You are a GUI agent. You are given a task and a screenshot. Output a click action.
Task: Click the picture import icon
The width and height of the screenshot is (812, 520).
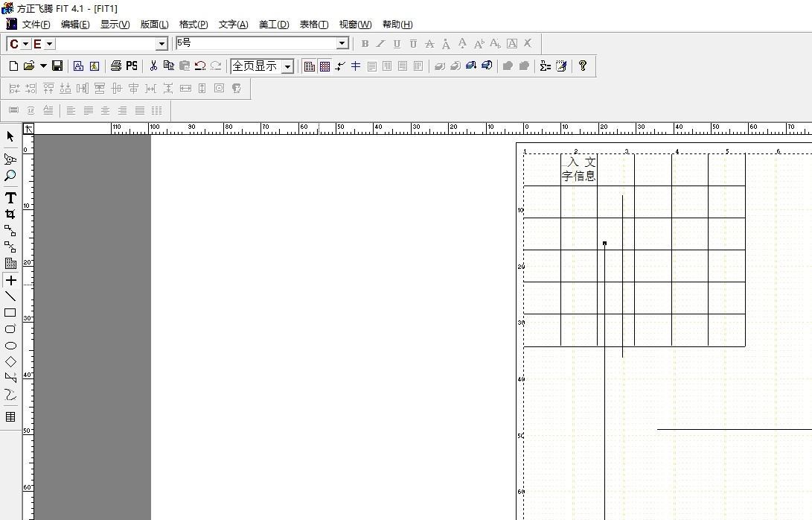pyautogui.click(x=95, y=66)
